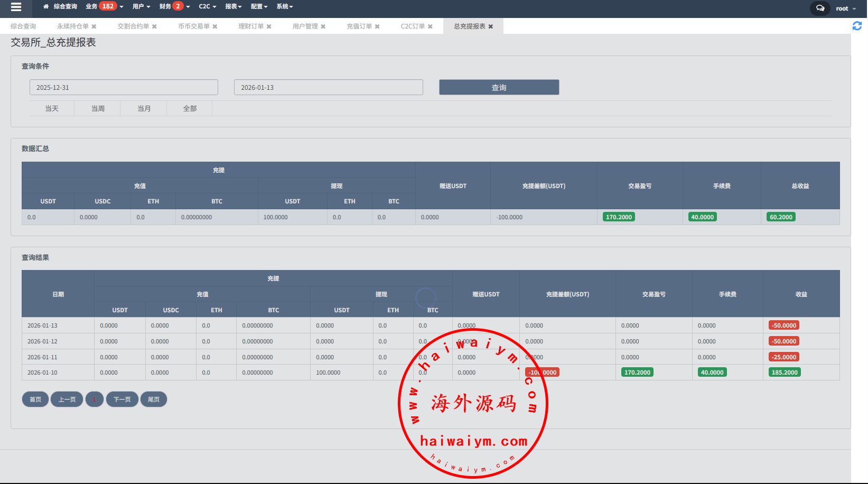Select the 当月 date filter
Screen dimensions: 868x484
144,108
